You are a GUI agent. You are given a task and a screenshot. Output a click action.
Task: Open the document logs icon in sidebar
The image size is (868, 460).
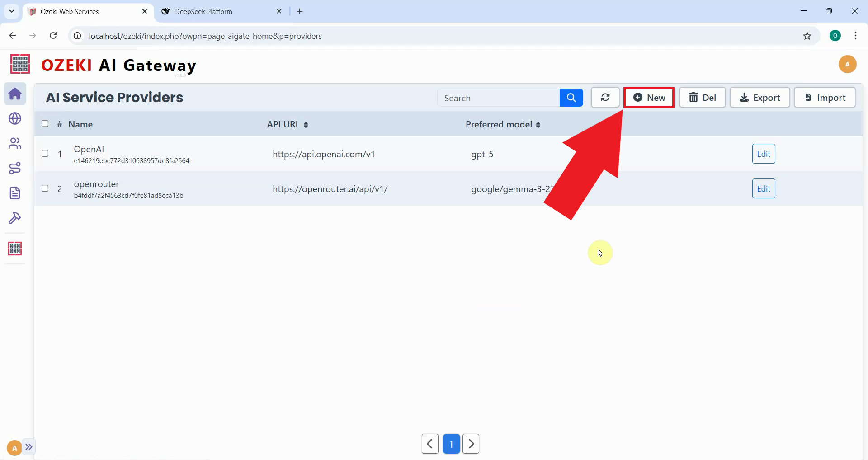click(15, 193)
